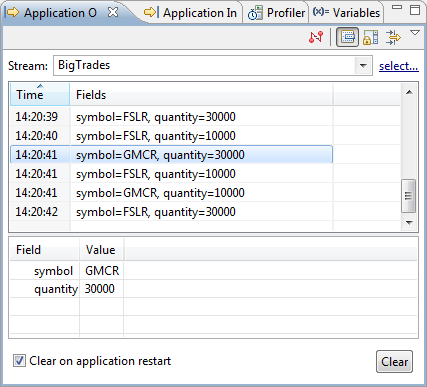Minimize the view panel
Viewport: 427px width, 387px height.
397,8
